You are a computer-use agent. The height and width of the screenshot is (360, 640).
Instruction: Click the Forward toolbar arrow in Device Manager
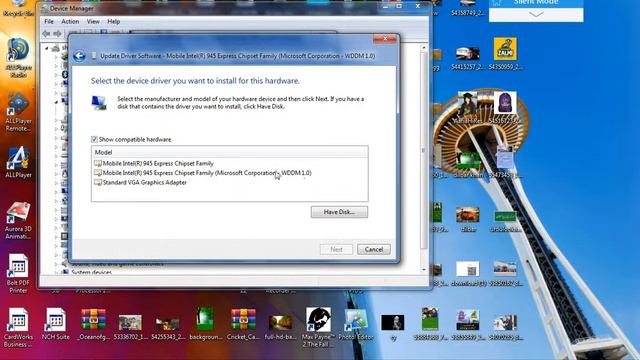[x=57, y=33]
